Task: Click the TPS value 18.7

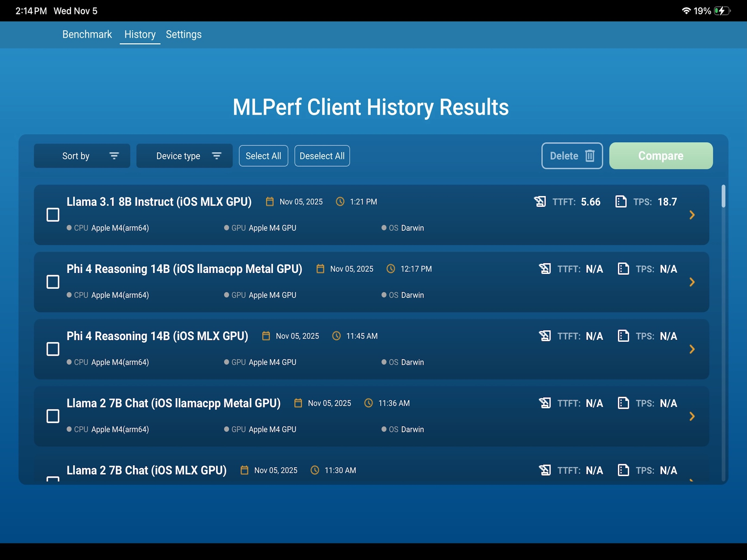Action: coord(667,202)
